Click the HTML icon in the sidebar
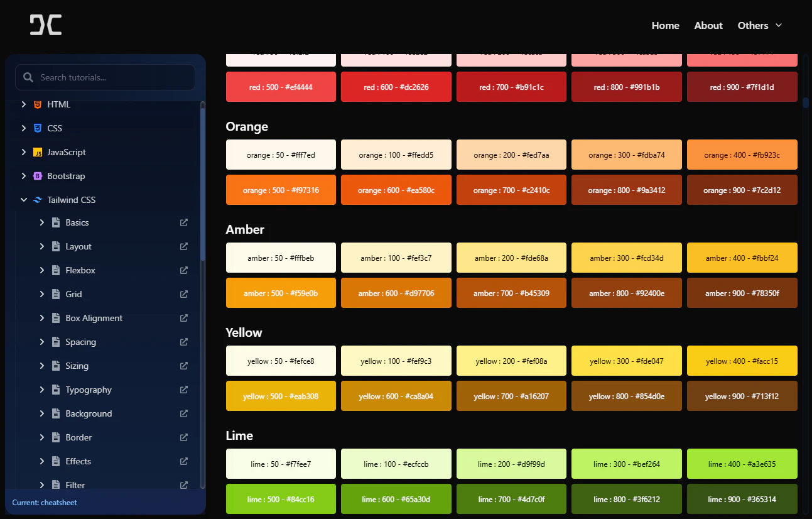This screenshot has width=812, height=519. [38, 104]
